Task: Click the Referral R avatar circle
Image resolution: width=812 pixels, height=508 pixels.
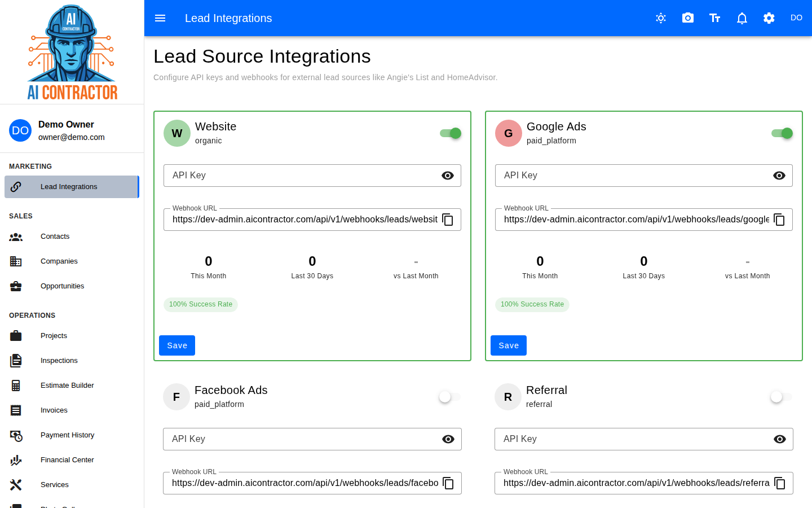Action: tap(508, 397)
